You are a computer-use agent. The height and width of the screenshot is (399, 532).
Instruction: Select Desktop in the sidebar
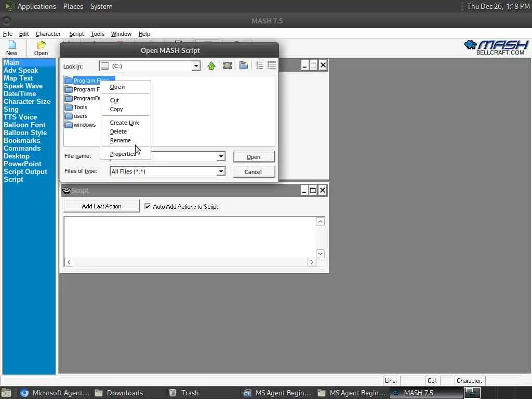click(x=17, y=156)
